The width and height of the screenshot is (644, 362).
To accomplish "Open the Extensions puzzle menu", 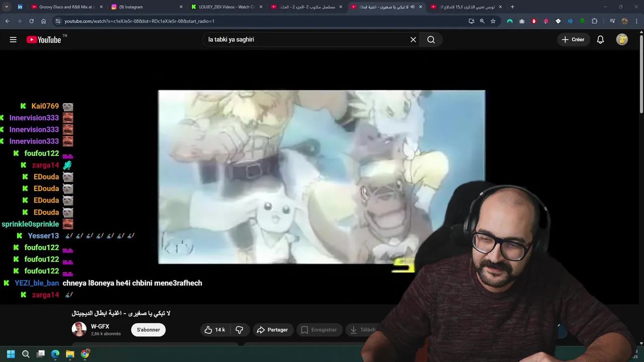I will point(595,21).
